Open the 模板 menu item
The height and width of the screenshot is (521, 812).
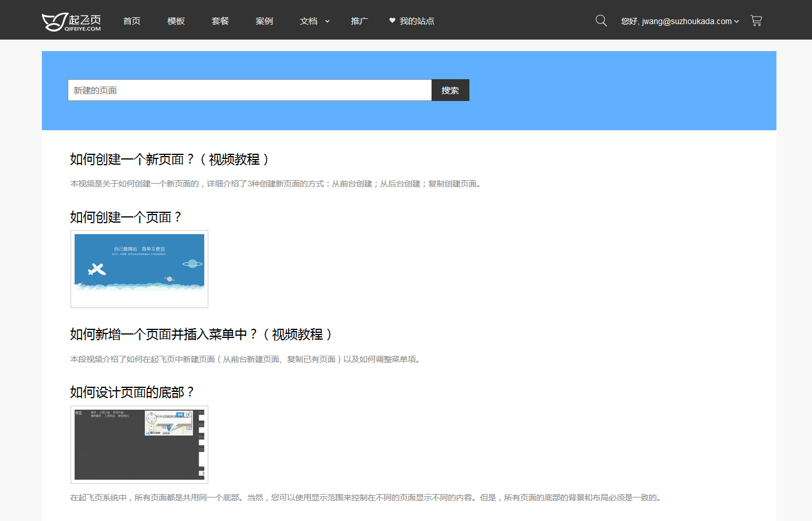pos(176,21)
